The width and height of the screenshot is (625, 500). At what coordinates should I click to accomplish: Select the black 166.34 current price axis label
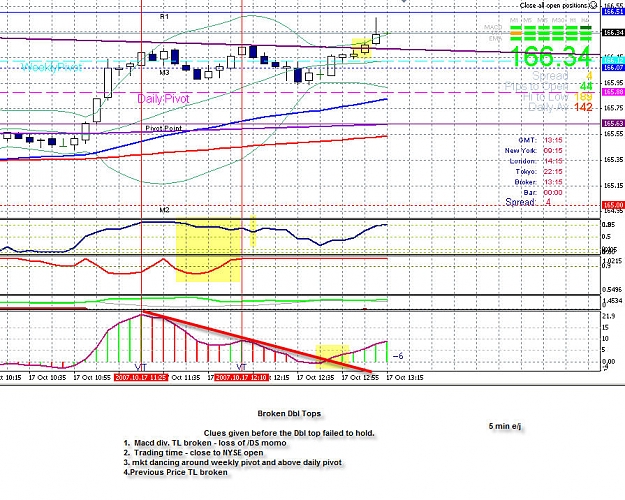click(x=613, y=32)
